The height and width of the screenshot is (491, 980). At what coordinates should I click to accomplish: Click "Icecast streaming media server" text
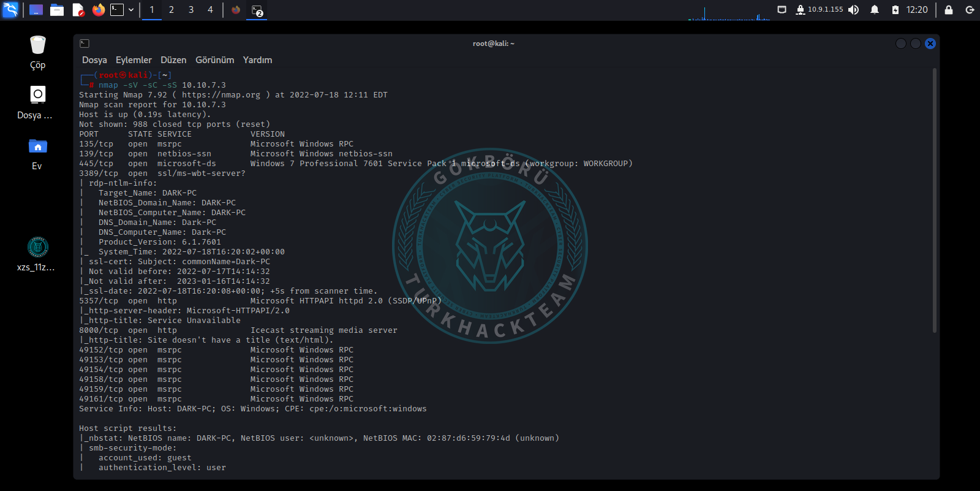324,330
